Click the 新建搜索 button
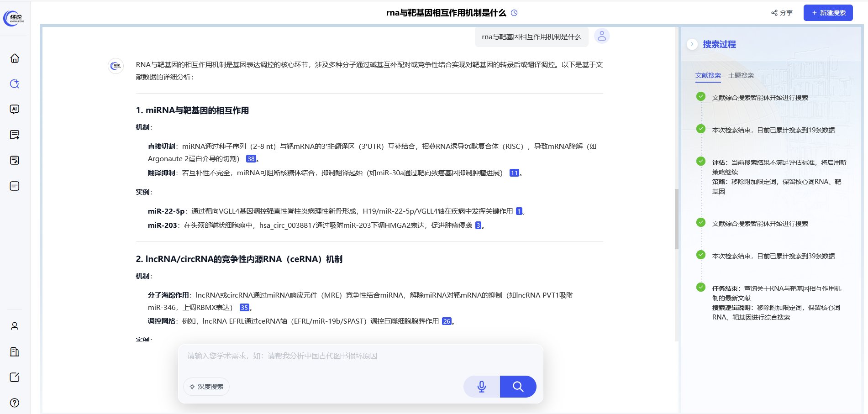868x414 pixels. [828, 13]
